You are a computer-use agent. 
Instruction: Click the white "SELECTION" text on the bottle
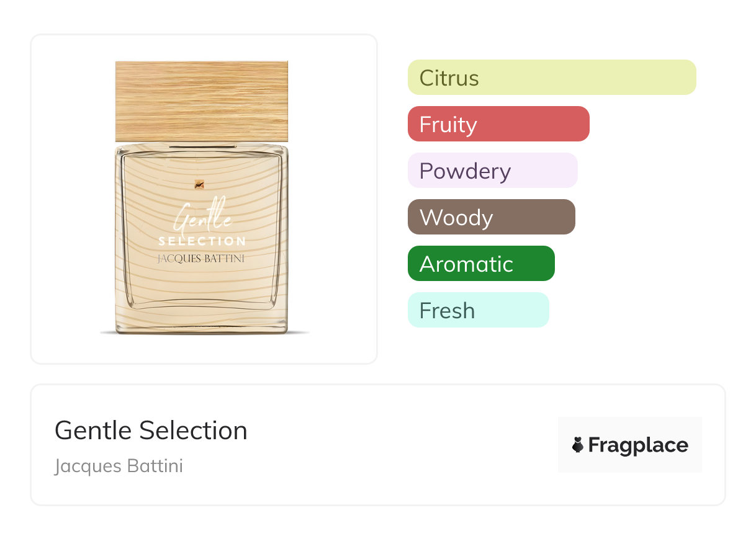202,241
